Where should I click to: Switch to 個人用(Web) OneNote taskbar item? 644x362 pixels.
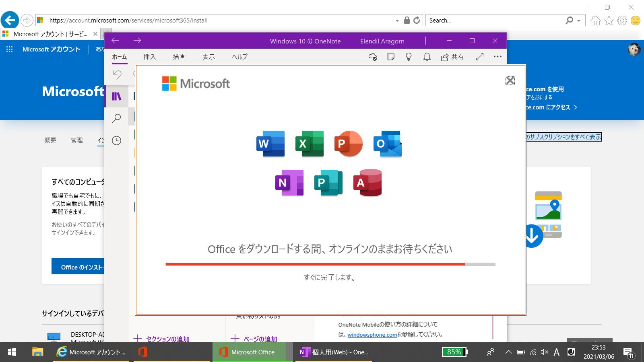(334, 352)
